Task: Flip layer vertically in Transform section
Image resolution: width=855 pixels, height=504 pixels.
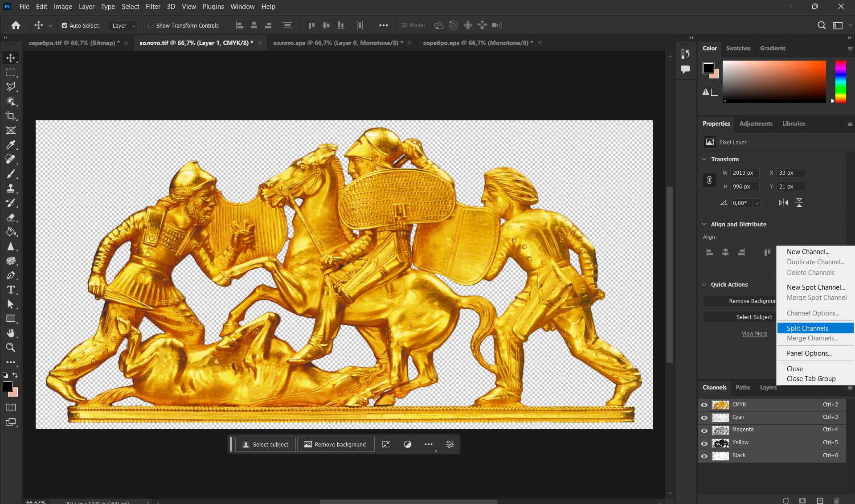Action: [799, 203]
